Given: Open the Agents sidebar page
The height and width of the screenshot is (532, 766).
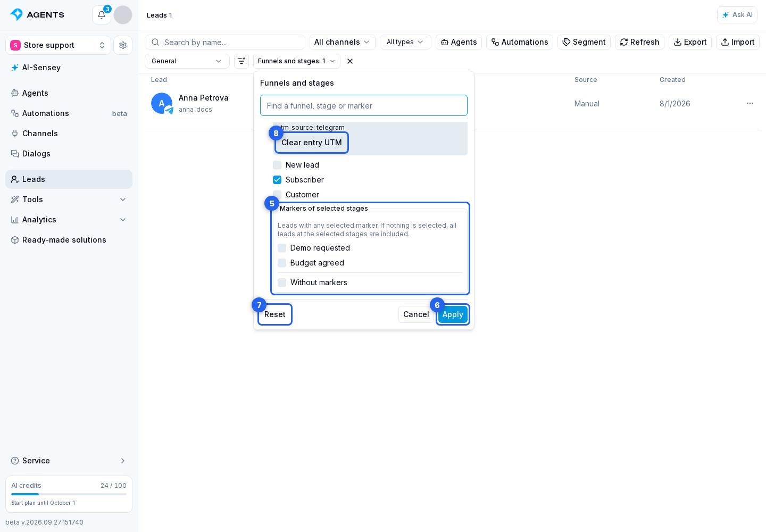Looking at the screenshot, I should coord(69,93).
